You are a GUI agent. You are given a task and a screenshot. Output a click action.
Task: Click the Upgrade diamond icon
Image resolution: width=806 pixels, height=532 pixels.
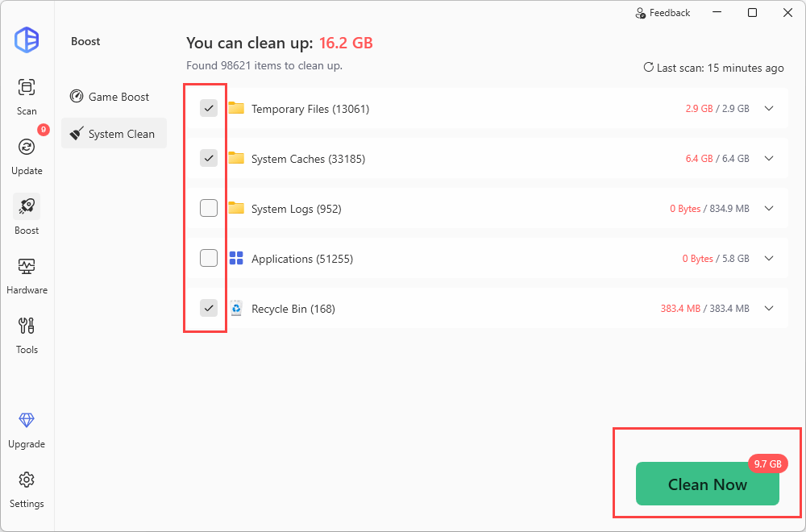(27, 421)
